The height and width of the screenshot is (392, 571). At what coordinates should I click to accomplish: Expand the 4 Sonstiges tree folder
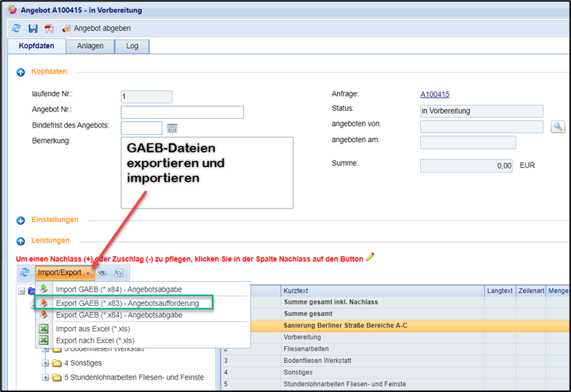tap(46, 363)
